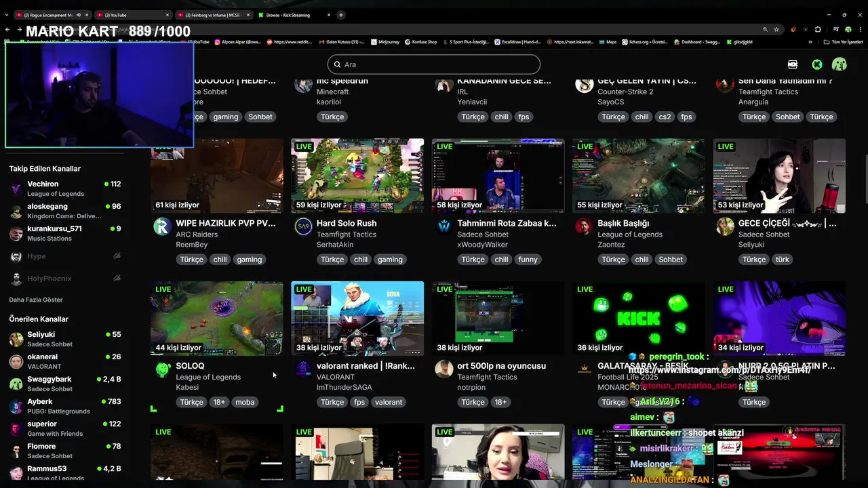Image resolution: width=868 pixels, height=488 pixels.
Task: Open Hard Solo Rush stream thumbnail
Action: pyautogui.click(x=357, y=176)
